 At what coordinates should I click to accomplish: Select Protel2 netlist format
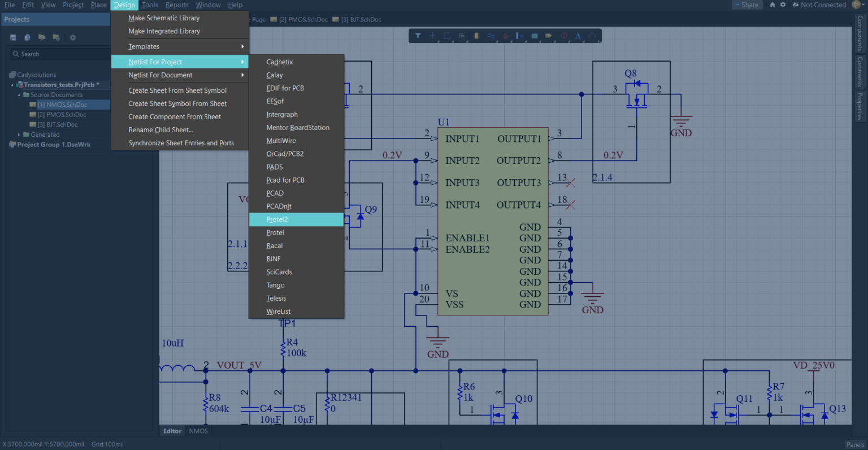[x=277, y=219]
